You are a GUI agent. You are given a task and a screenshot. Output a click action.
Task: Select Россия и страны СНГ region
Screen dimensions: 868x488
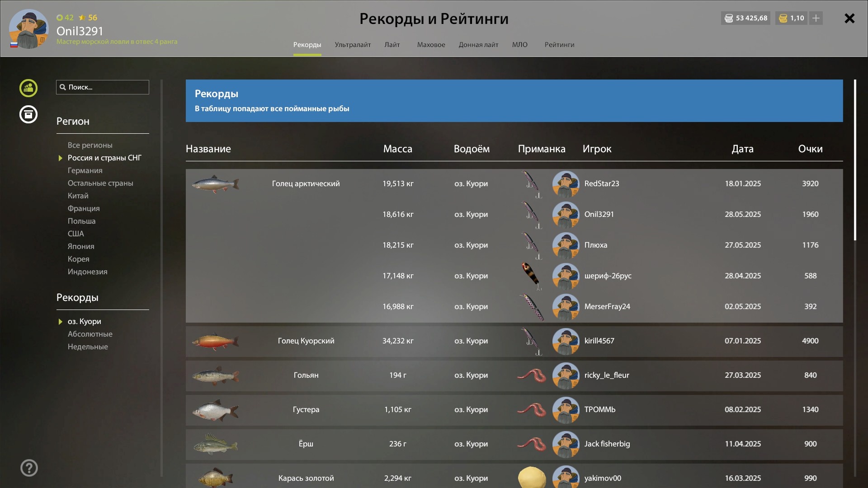(x=104, y=158)
